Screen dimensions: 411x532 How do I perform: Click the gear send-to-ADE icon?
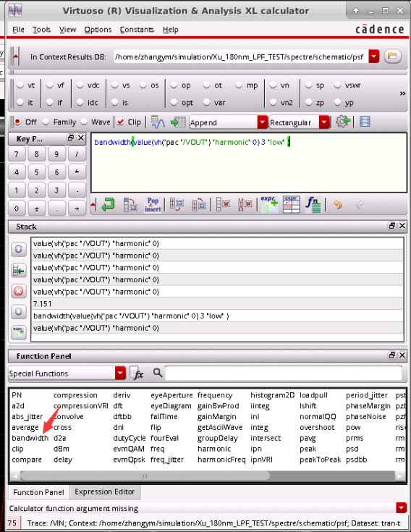coord(342,122)
